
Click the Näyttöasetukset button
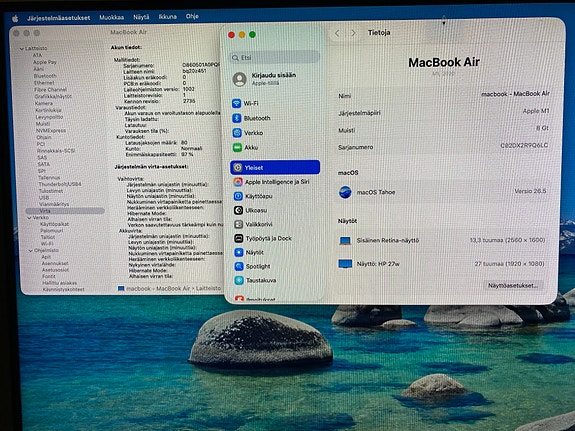click(x=513, y=285)
